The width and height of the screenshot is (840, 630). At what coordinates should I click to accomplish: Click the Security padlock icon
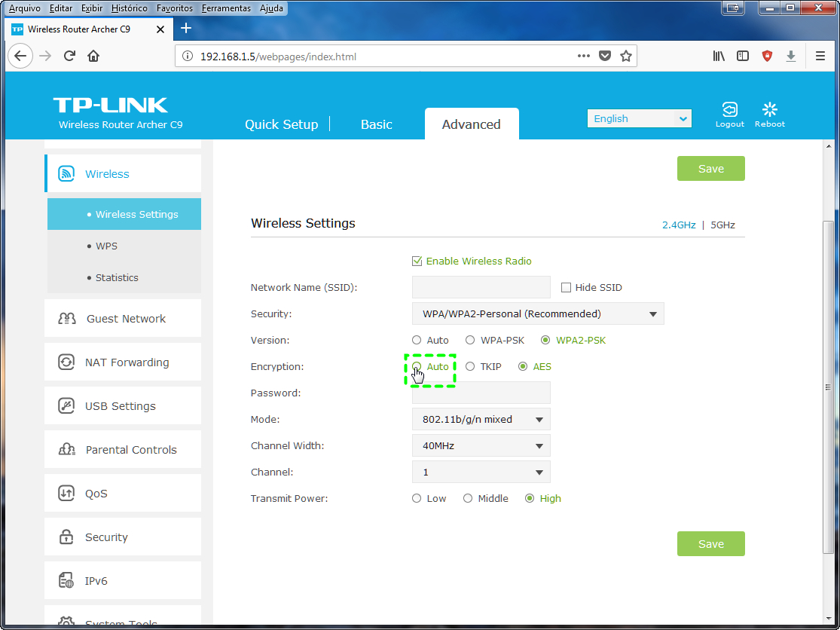coord(66,537)
